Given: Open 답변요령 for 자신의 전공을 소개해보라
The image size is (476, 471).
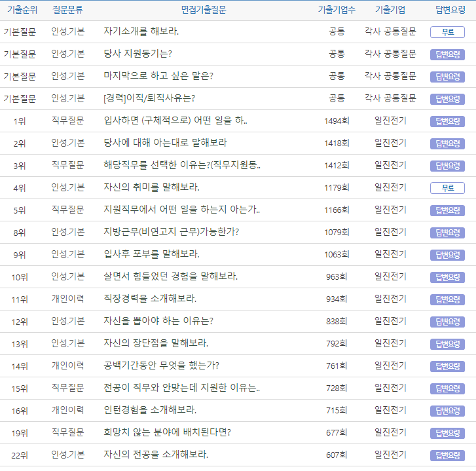Looking at the screenshot, I should [447, 455].
